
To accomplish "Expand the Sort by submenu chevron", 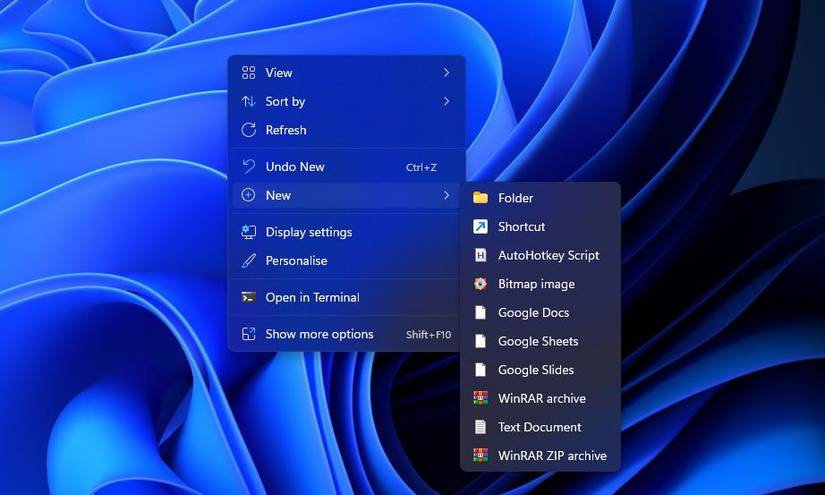I will [446, 101].
